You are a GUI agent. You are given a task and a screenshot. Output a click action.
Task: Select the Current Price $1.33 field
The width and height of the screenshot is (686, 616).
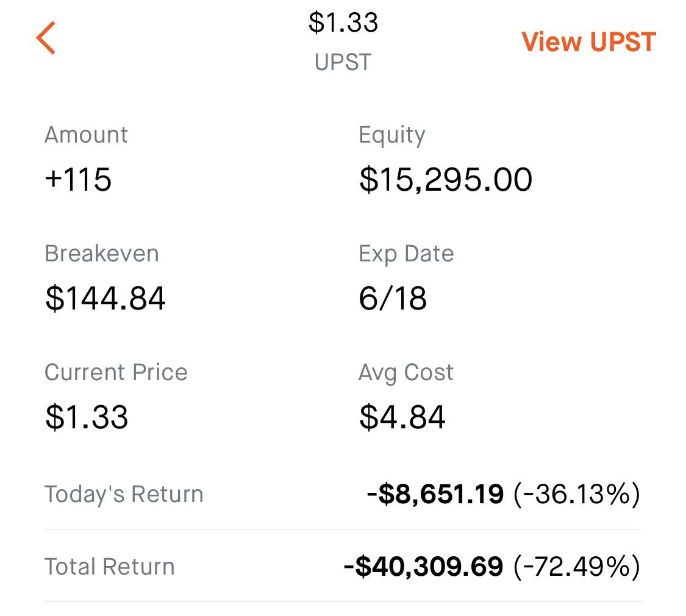coord(87,417)
